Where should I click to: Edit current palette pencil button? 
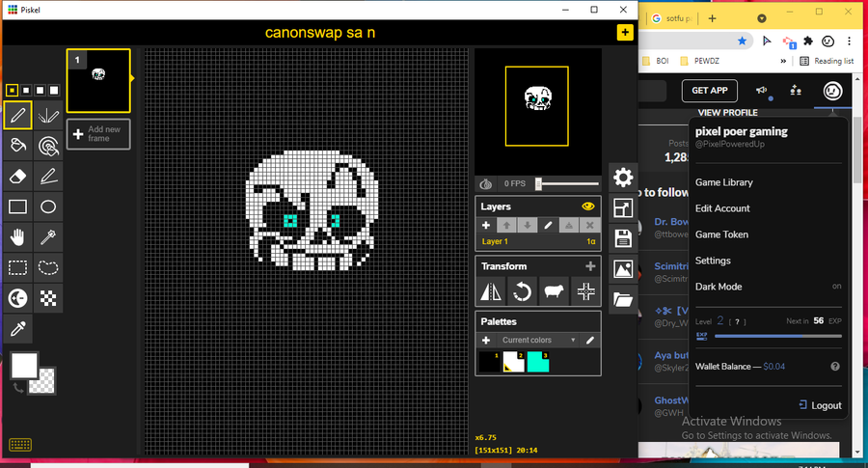(x=590, y=340)
